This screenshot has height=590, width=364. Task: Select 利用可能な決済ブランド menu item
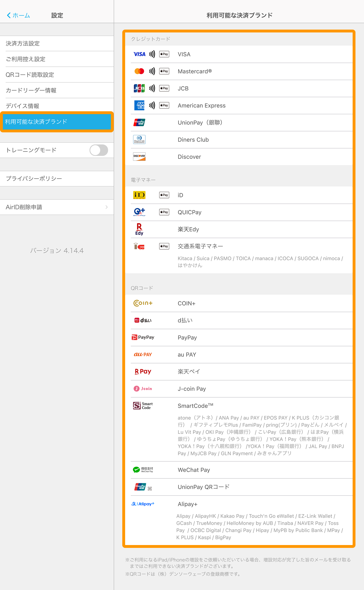point(57,122)
